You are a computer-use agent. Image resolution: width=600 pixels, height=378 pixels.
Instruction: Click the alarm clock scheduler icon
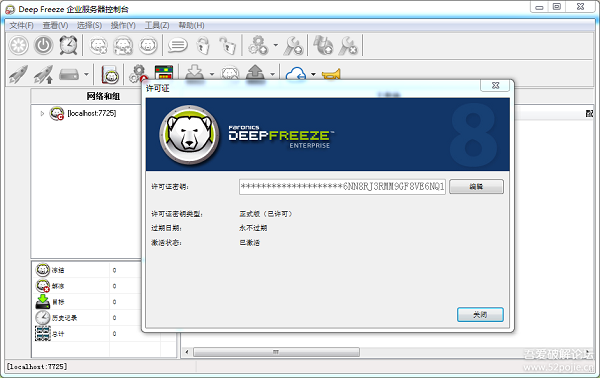pyautogui.click(x=68, y=45)
